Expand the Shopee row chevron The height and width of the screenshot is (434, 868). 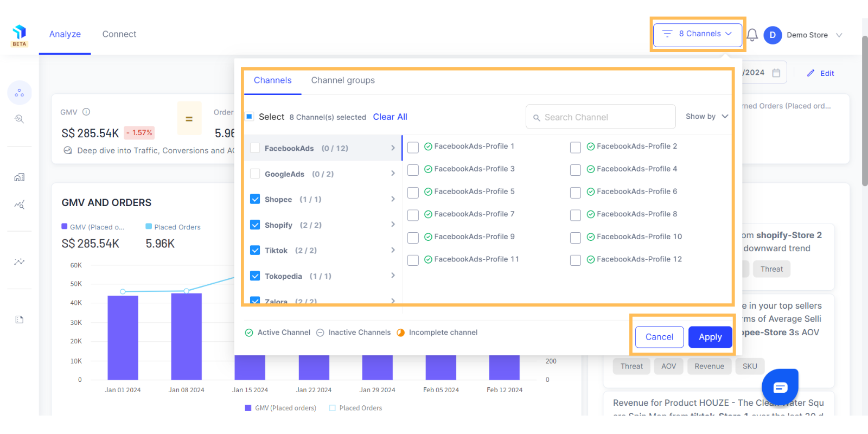393,199
